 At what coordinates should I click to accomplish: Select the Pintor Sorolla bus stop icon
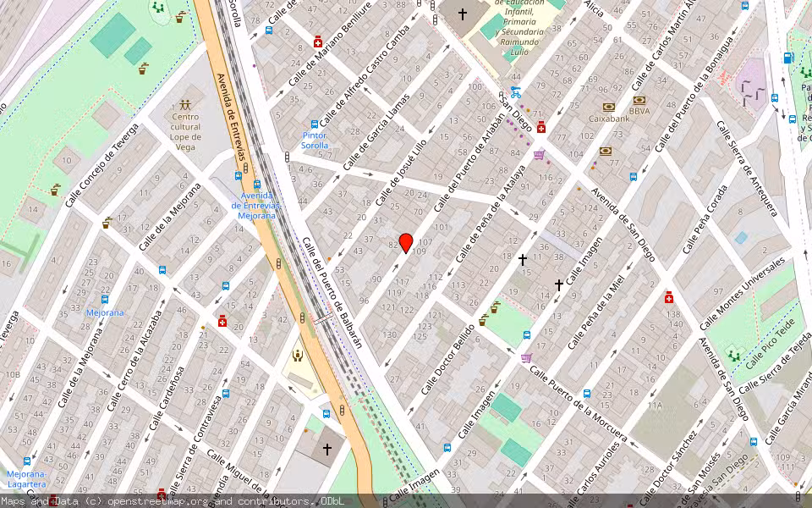[315, 124]
